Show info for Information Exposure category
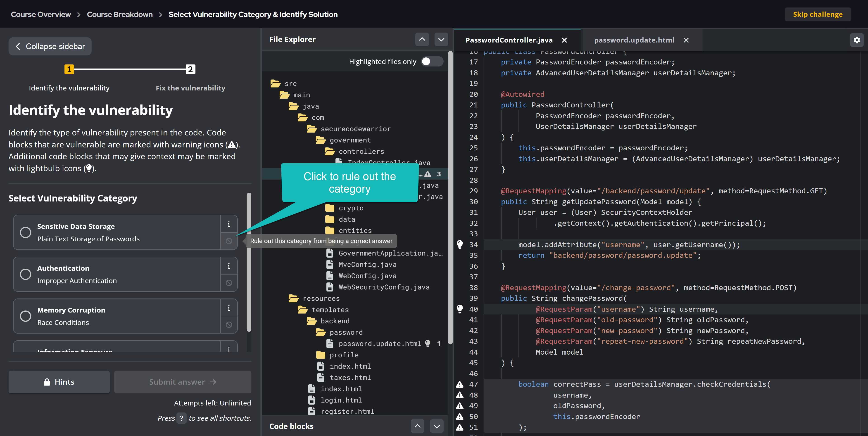Screen dimensions: 868x436 [229, 348]
